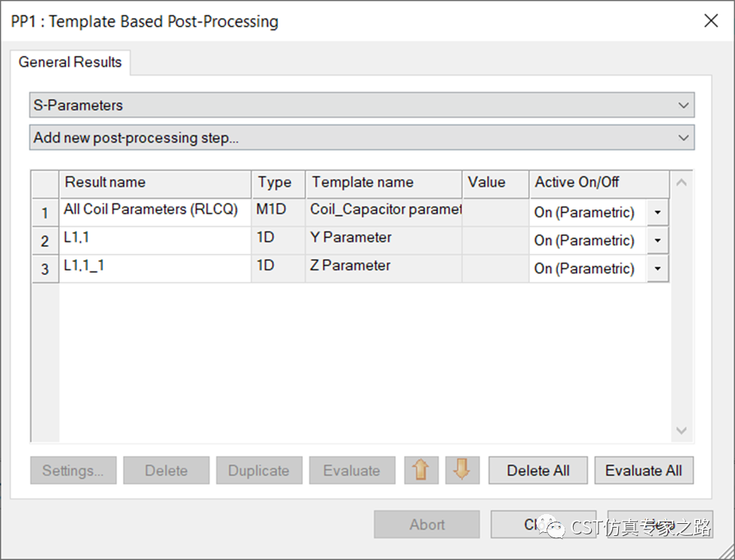Click the scroll down arrow of the table
The height and width of the screenshot is (560, 735).
(681, 430)
